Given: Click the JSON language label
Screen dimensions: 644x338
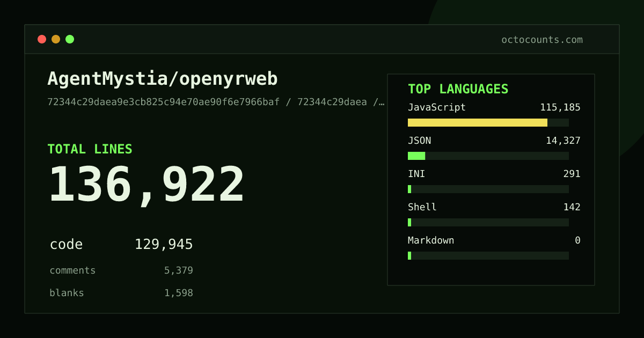Looking at the screenshot, I should [x=419, y=141].
